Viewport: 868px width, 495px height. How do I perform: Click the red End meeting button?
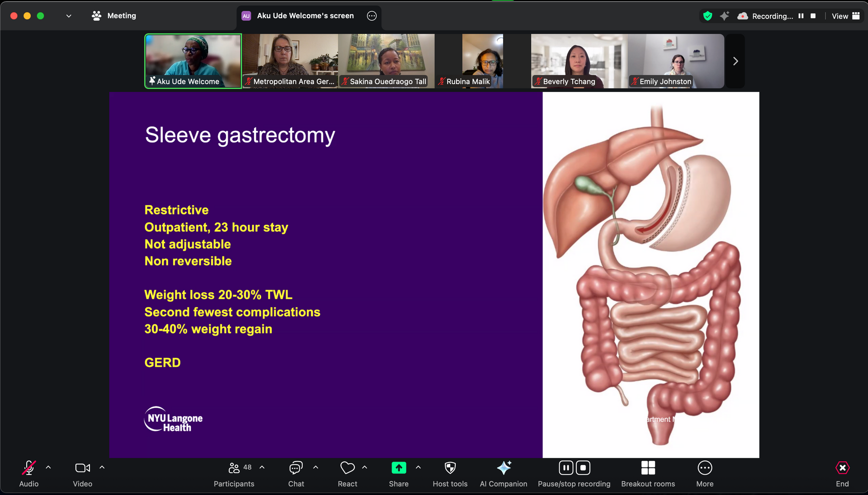[x=842, y=468]
